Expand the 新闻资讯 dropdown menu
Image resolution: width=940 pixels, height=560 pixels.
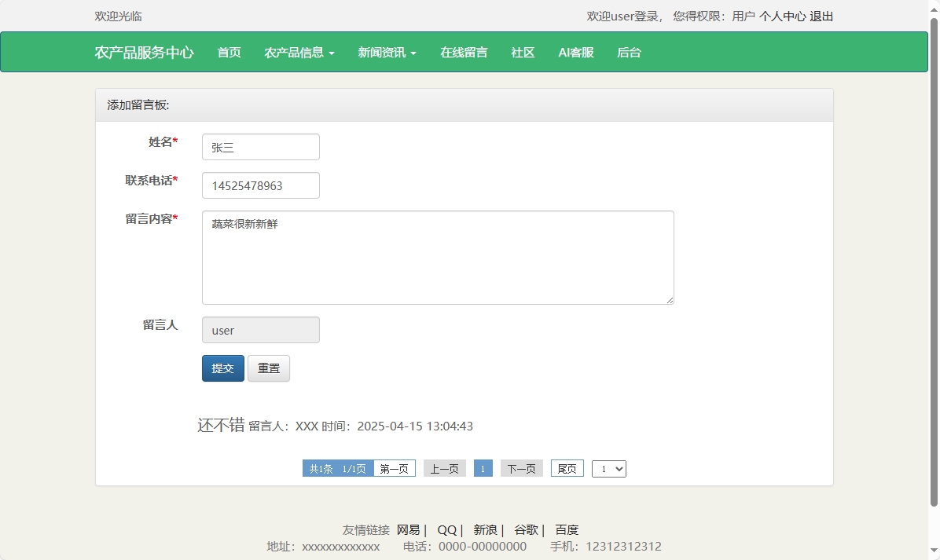pos(387,52)
